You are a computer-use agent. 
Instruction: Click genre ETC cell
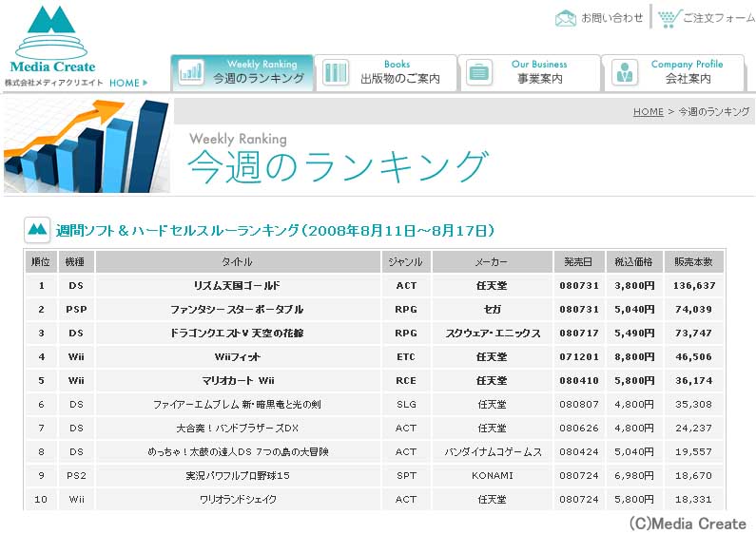point(406,357)
